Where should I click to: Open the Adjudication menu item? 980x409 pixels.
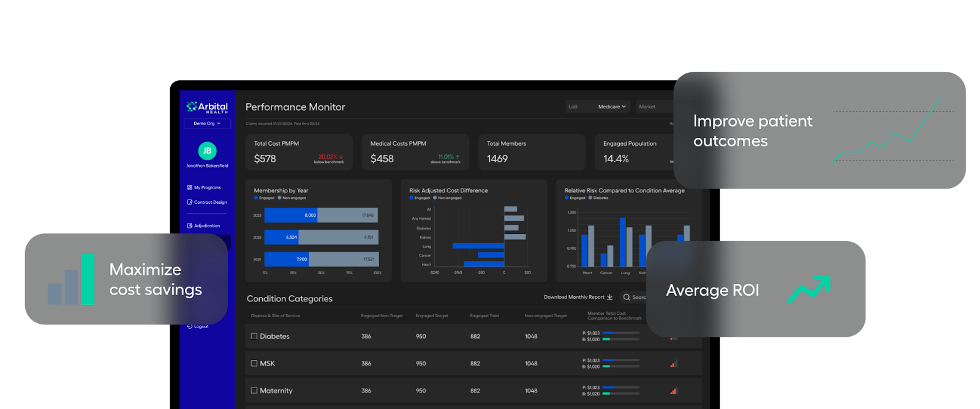click(x=203, y=226)
